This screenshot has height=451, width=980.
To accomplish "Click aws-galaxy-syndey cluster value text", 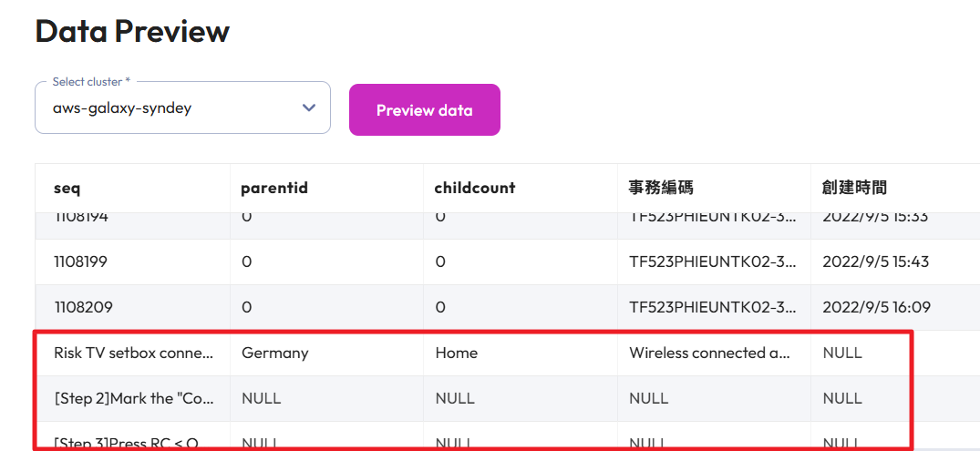I will pos(122,108).
